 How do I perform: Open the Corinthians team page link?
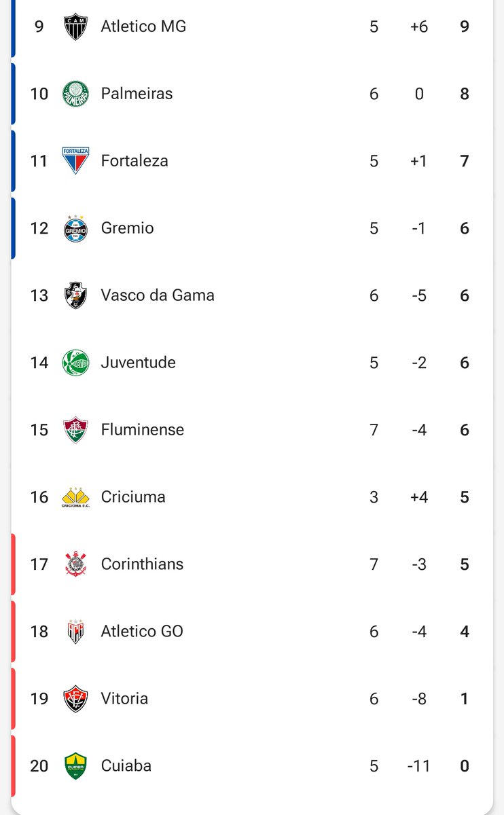[142, 564]
